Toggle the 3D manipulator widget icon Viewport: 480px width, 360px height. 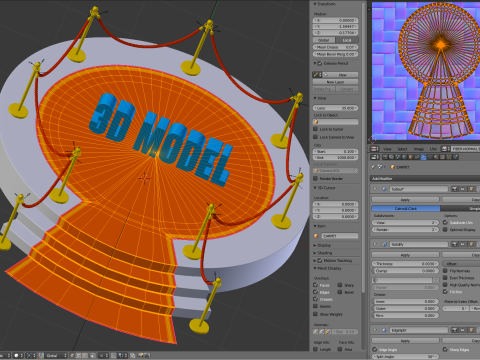tap(41, 356)
